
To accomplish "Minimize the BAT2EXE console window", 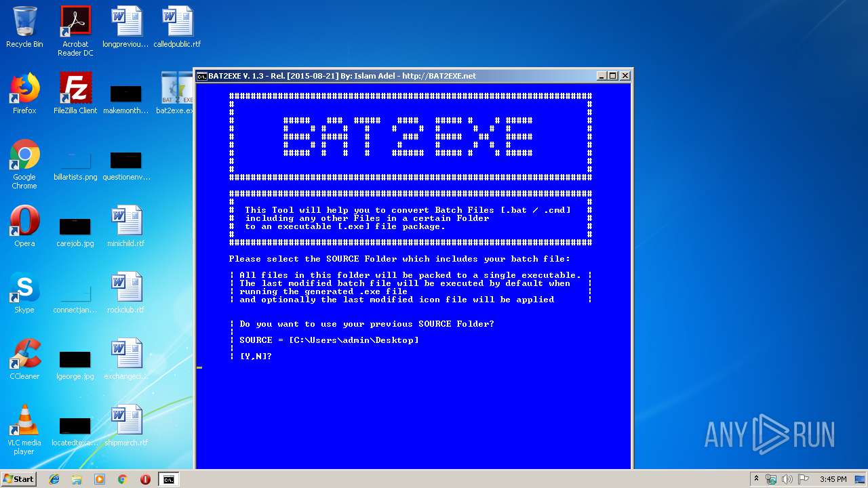I will coord(601,76).
